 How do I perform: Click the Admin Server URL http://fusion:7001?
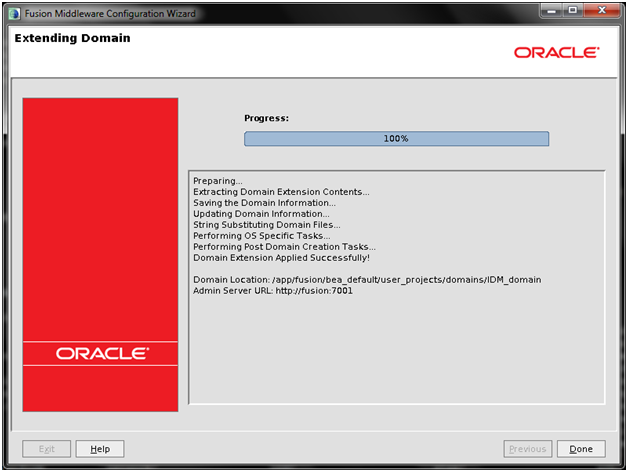[x=314, y=290]
